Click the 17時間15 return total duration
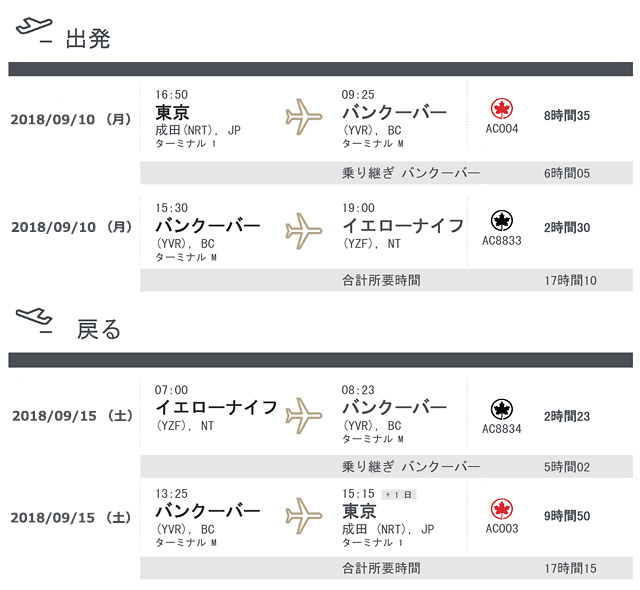 pyautogui.click(x=570, y=568)
